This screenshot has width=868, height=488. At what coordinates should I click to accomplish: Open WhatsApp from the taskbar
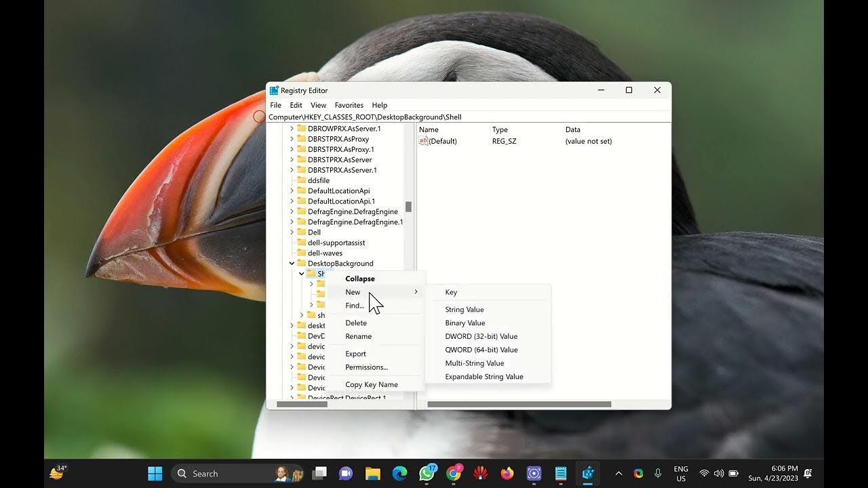point(427,473)
